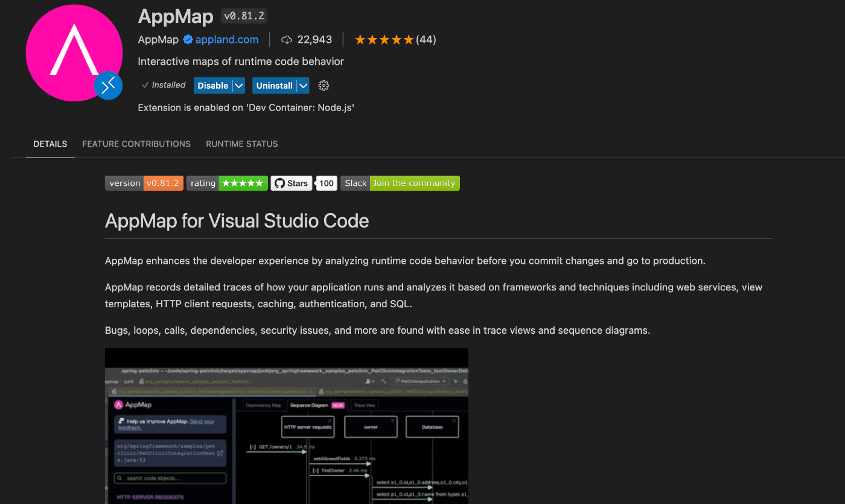Click the install count cloud download icon
845x504 pixels.
287,40
